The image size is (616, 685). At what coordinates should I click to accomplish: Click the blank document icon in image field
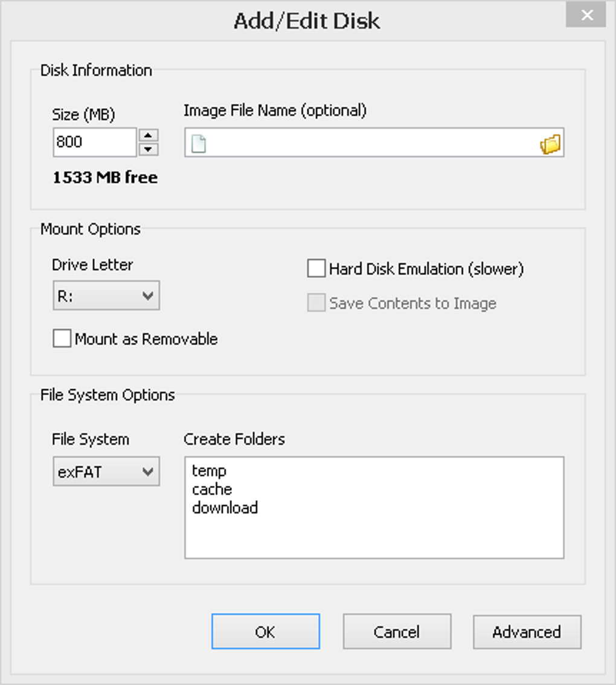[199, 144]
